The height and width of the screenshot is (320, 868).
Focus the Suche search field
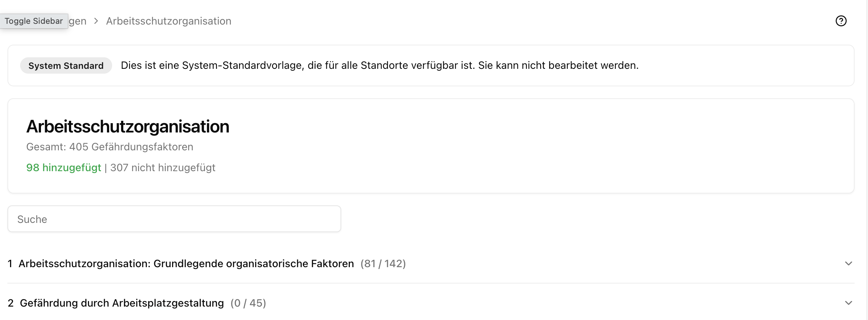tap(174, 219)
